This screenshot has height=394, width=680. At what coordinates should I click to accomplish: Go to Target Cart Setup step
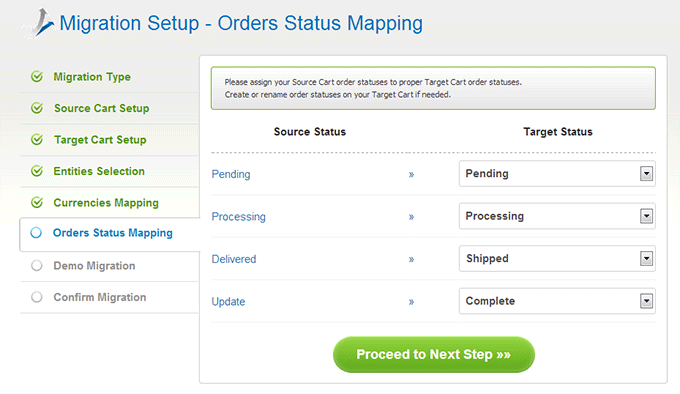[x=100, y=140]
